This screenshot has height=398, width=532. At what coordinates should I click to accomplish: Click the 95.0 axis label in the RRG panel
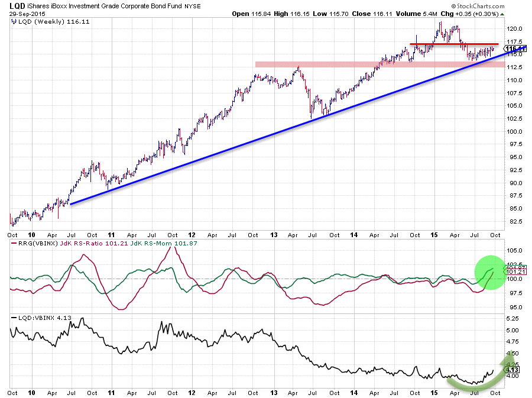[x=514, y=307]
